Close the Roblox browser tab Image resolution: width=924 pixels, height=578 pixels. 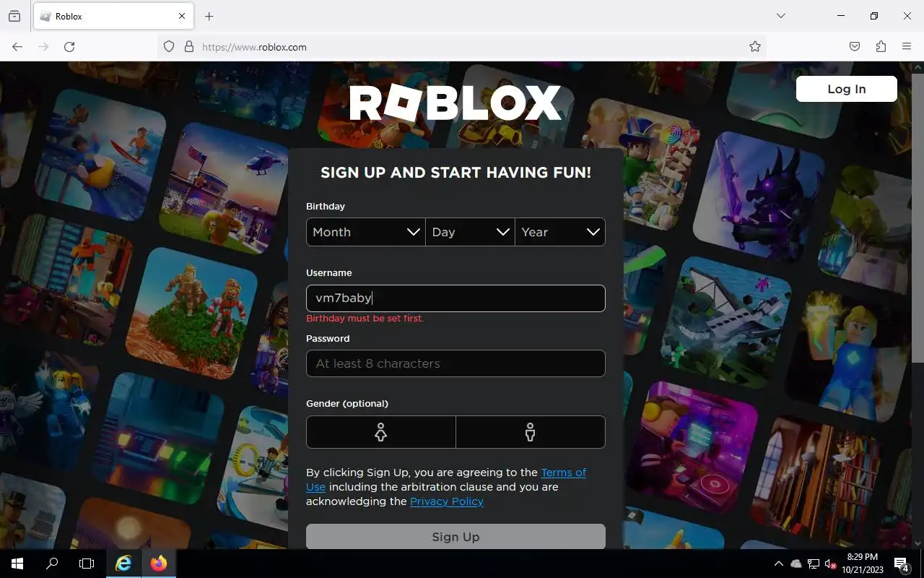(182, 16)
